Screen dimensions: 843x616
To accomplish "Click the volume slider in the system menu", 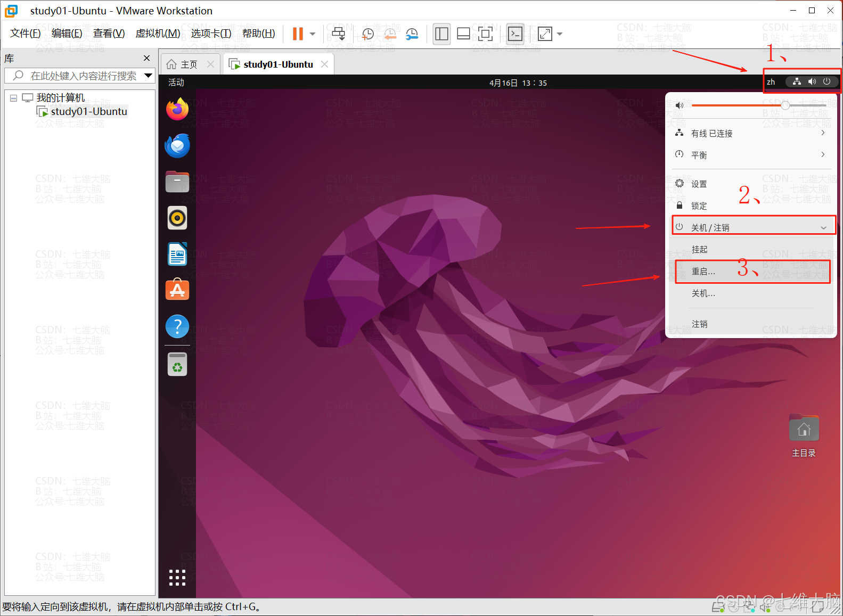I will [x=759, y=105].
